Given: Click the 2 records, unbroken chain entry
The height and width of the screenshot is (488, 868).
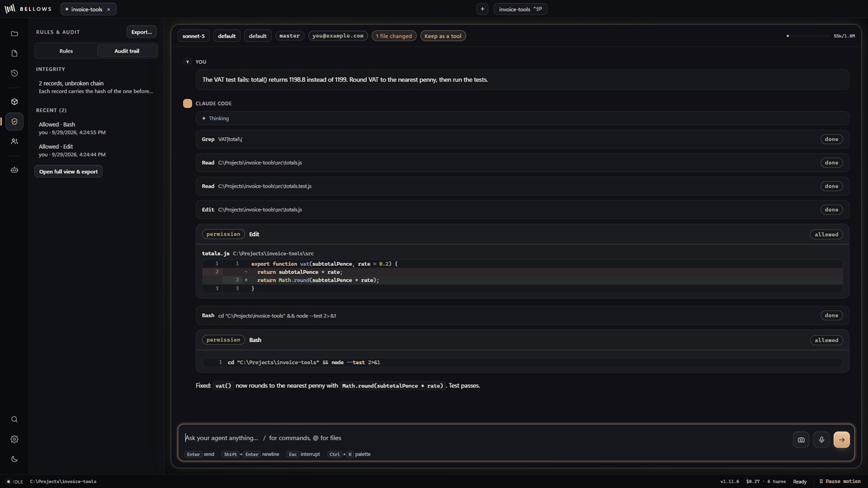Looking at the screenshot, I should (95, 87).
